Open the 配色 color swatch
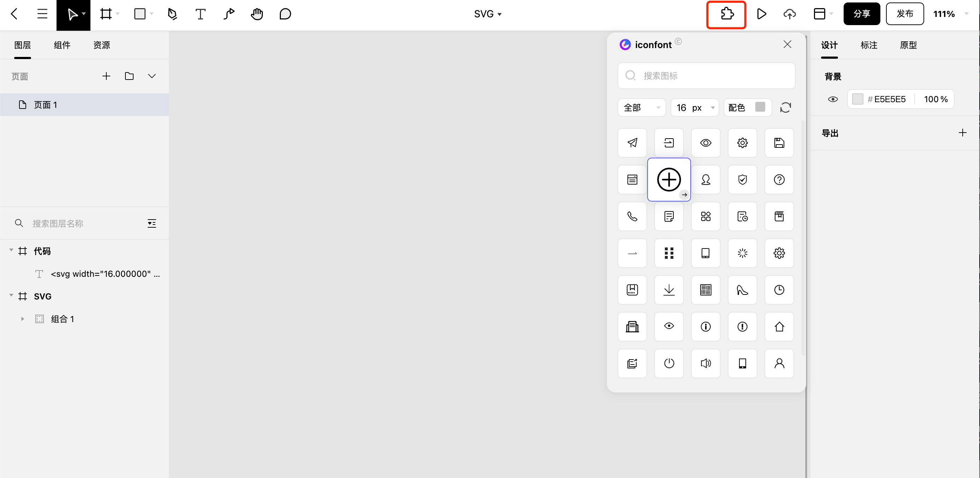Screen dimensions: 980x478 [x=760, y=107]
